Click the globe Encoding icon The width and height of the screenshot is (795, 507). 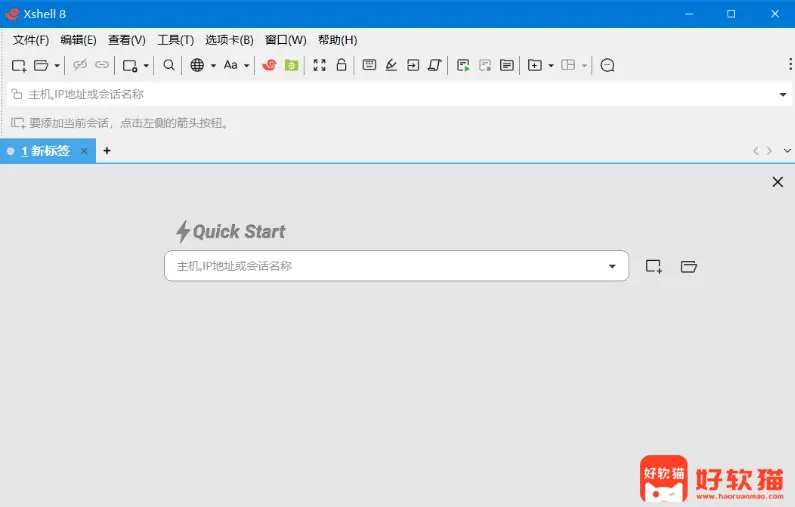[x=197, y=65]
